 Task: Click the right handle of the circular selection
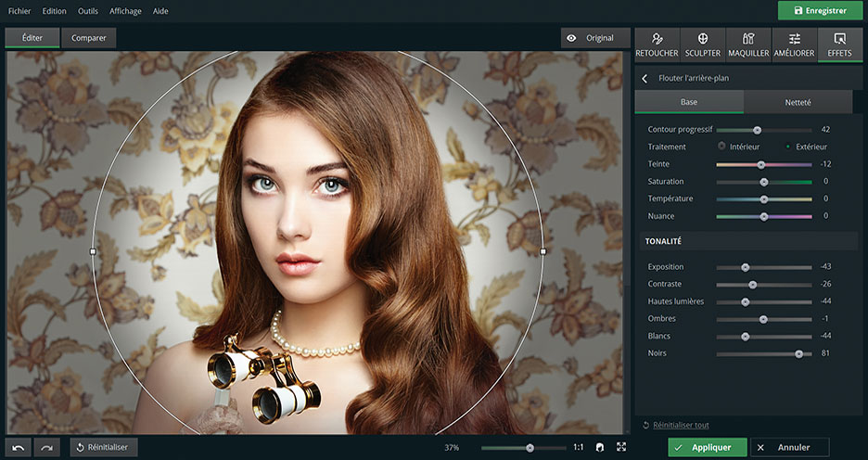pyautogui.click(x=543, y=251)
